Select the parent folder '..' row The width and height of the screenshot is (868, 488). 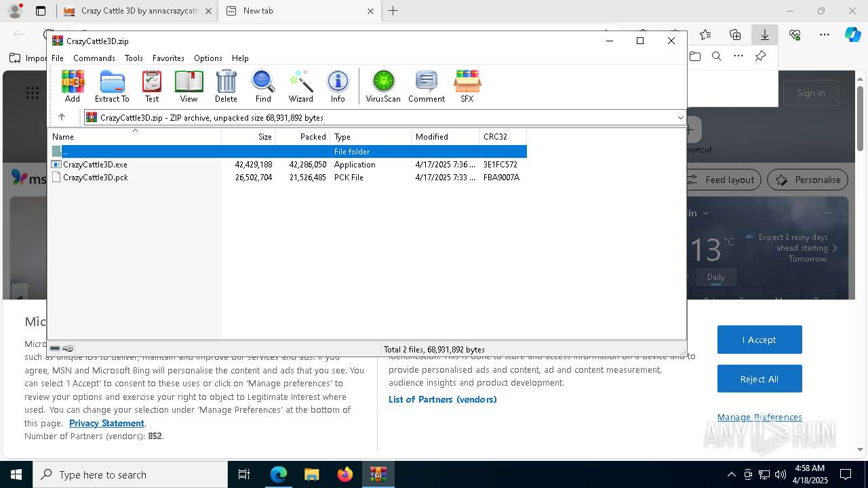[x=288, y=151]
